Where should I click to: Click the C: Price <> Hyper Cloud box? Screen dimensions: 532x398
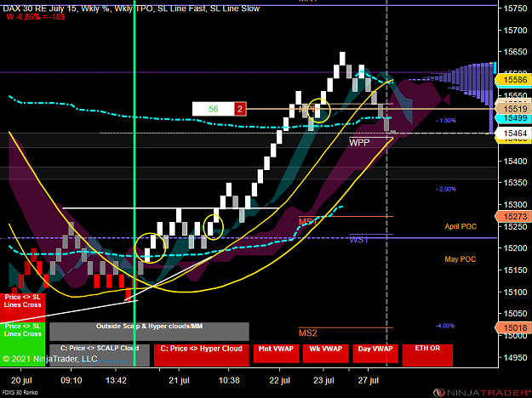[x=201, y=355]
